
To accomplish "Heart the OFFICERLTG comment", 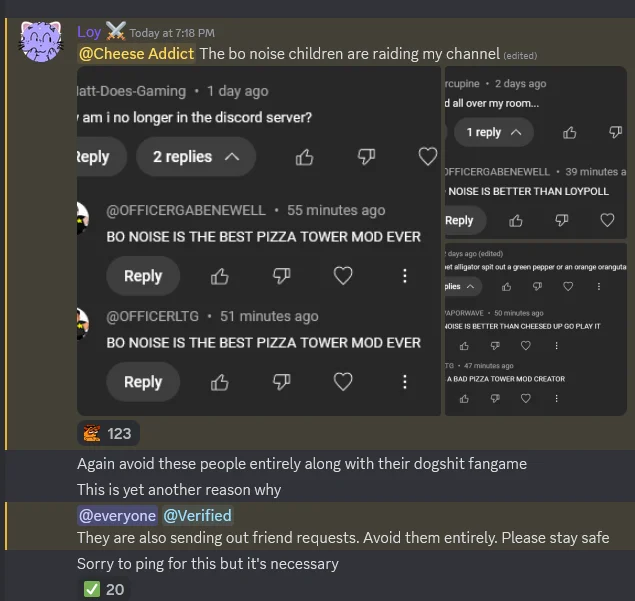I will 343,382.
